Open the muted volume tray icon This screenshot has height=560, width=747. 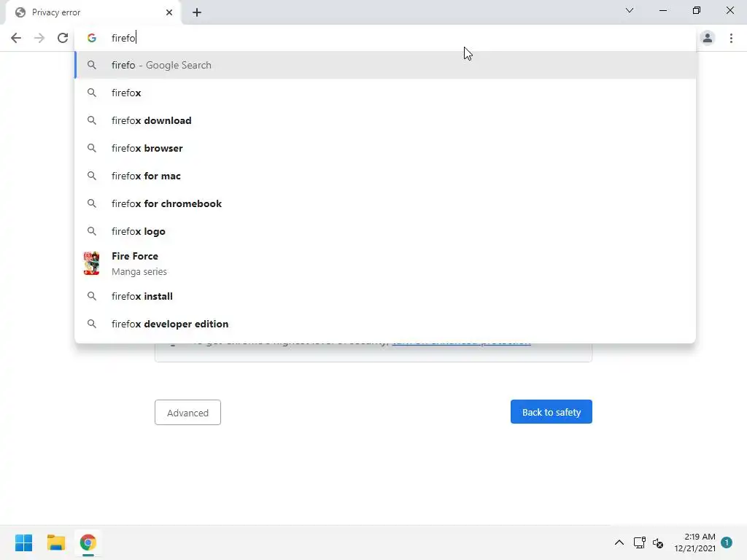(x=658, y=542)
